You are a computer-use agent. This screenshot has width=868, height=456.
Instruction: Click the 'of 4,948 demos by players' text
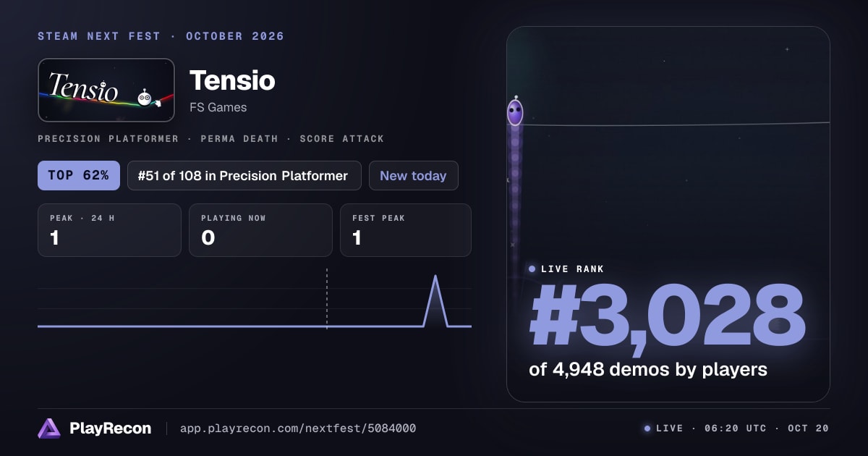pos(648,369)
